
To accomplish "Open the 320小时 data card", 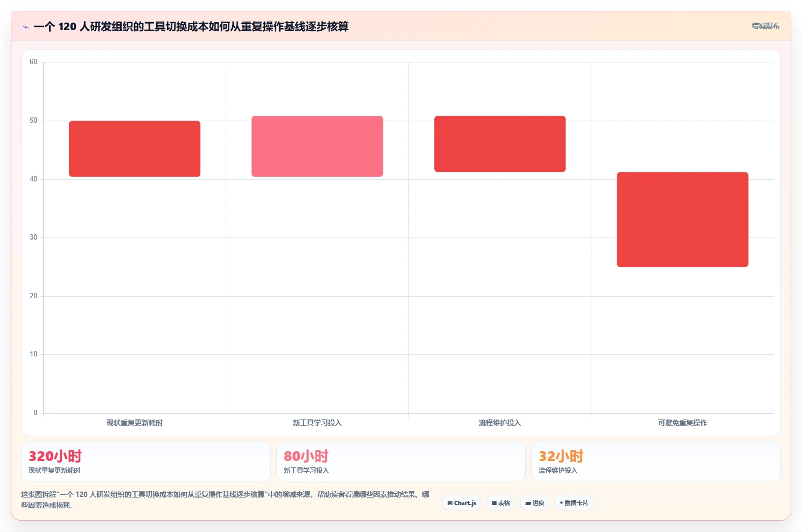I will coord(145,461).
